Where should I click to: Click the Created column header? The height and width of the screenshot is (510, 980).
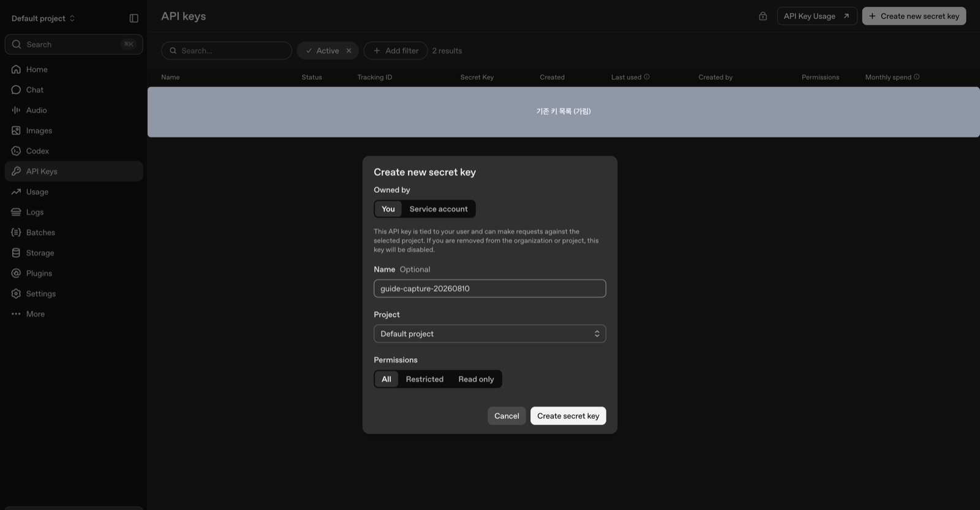tap(552, 77)
